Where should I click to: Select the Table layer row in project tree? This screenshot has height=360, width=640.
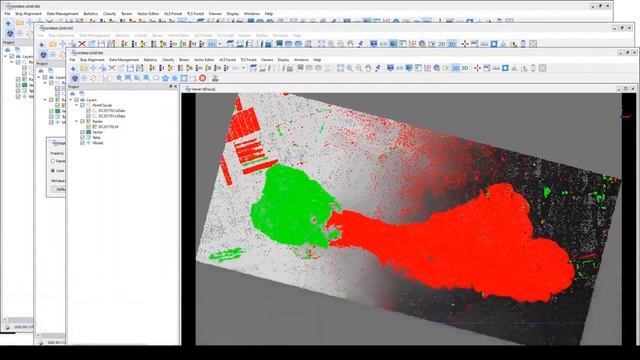coord(96,138)
